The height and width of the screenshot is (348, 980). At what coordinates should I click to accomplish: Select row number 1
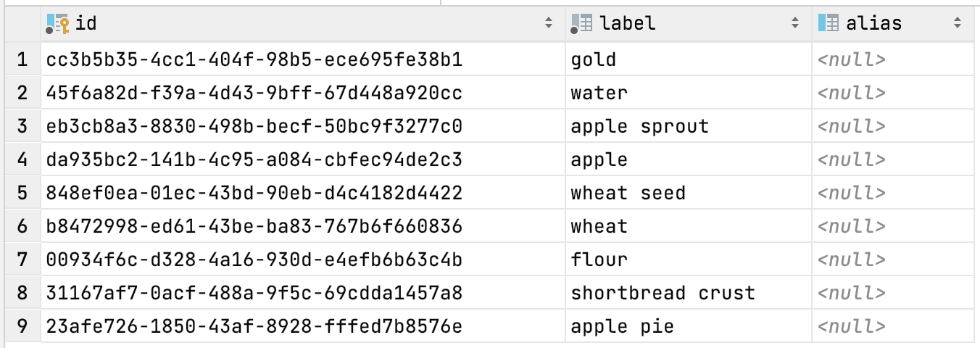(x=21, y=59)
